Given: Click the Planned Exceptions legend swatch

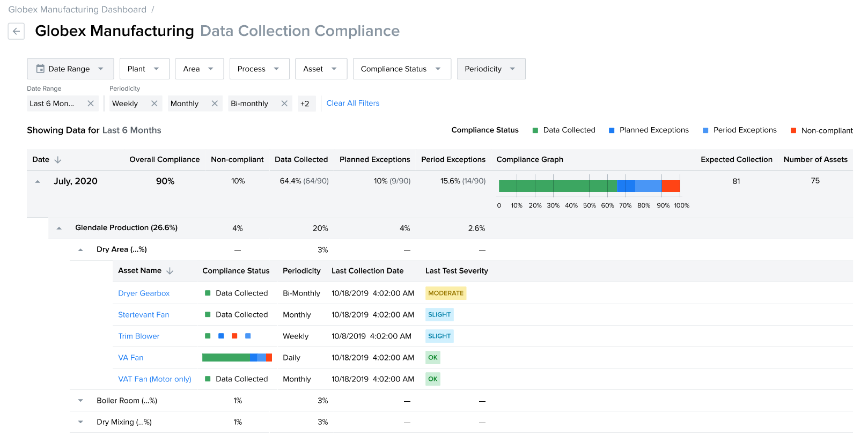Looking at the screenshot, I should (612, 130).
